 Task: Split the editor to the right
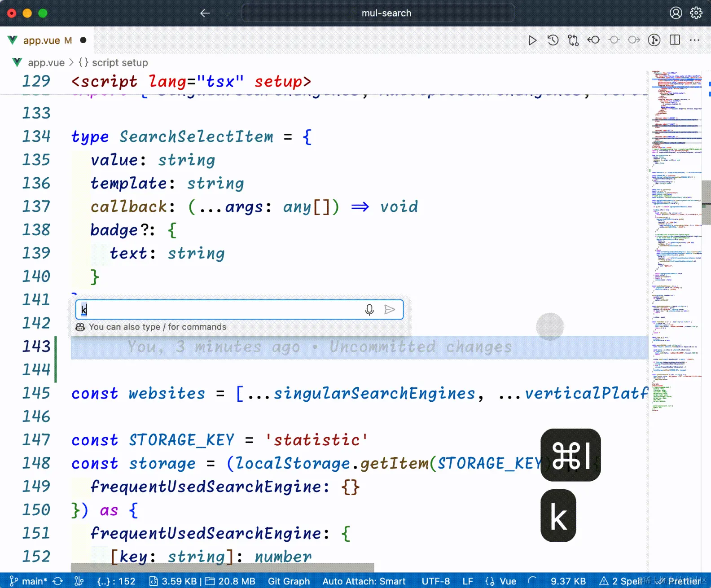675,40
